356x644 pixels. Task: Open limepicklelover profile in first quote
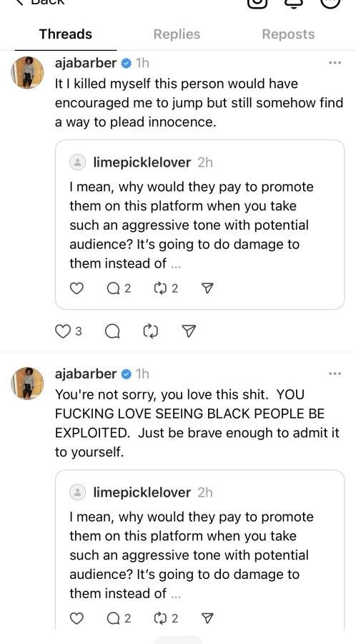click(x=142, y=162)
